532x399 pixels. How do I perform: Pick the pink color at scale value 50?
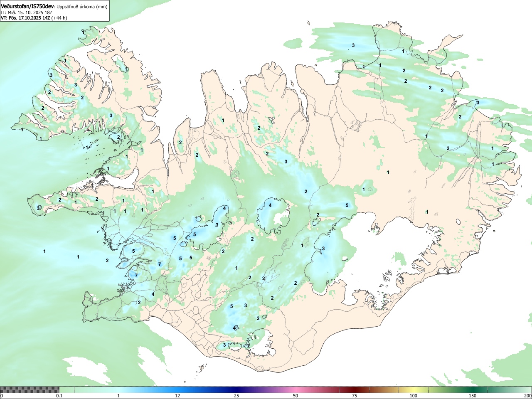296,389
